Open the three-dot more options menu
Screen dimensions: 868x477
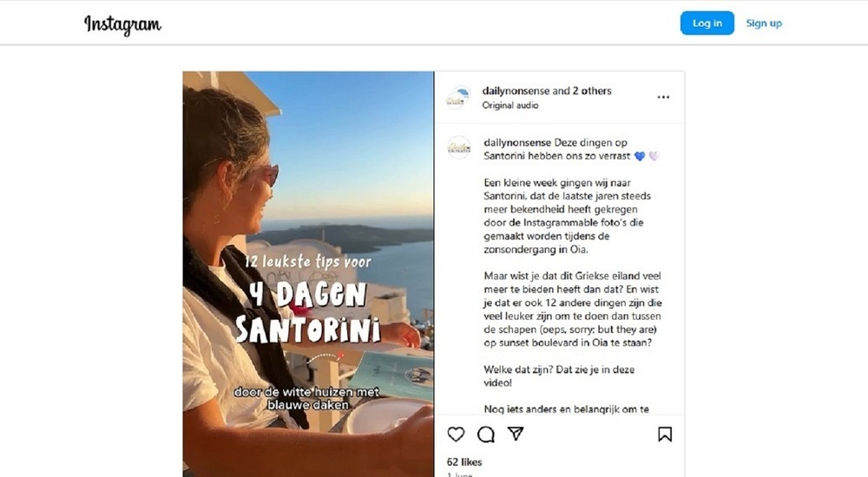[663, 97]
